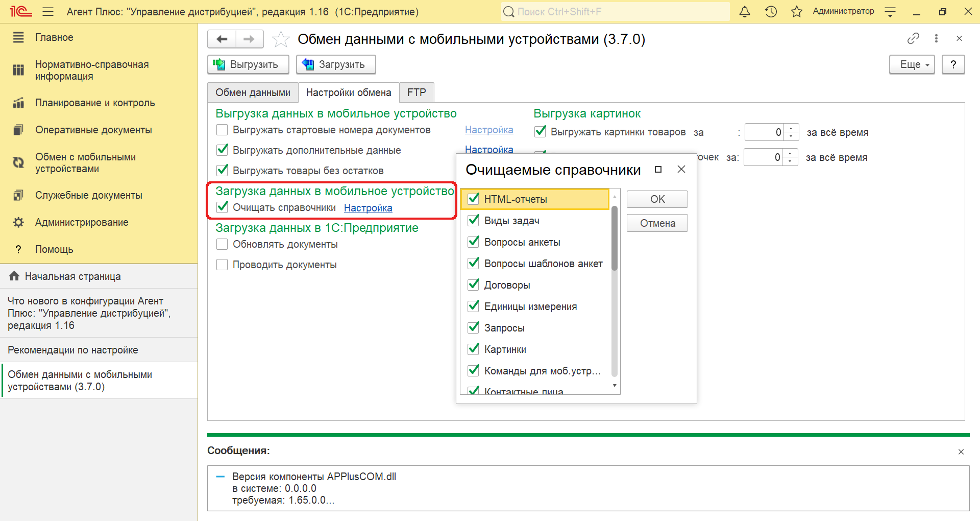Viewport: 980px width, 521px height.
Task: Select Запросы row in list
Action: click(x=535, y=328)
